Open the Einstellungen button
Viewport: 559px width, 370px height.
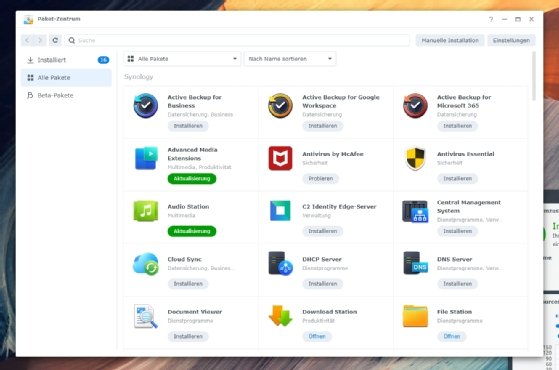(x=511, y=40)
